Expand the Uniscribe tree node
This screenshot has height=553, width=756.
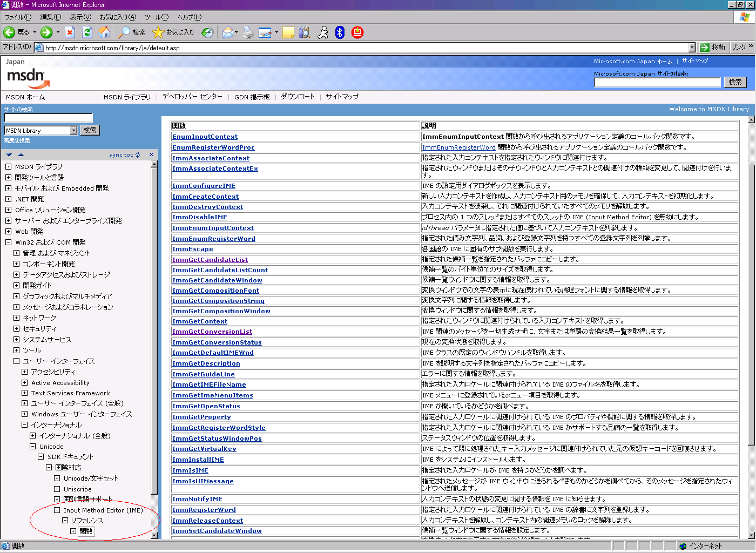[x=57, y=489]
